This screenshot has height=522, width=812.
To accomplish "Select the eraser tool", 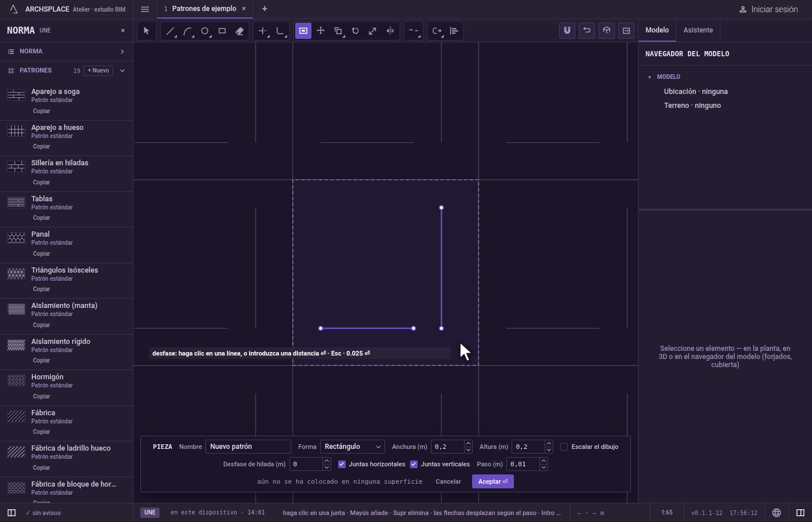I will (x=240, y=31).
